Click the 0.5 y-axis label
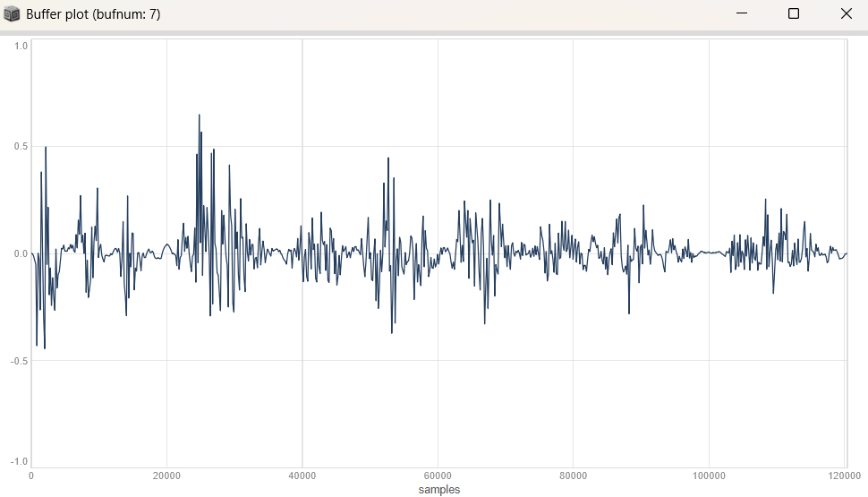The width and height of the screenshot is (868, 497). pyautogui.click(x=21, y=146)
